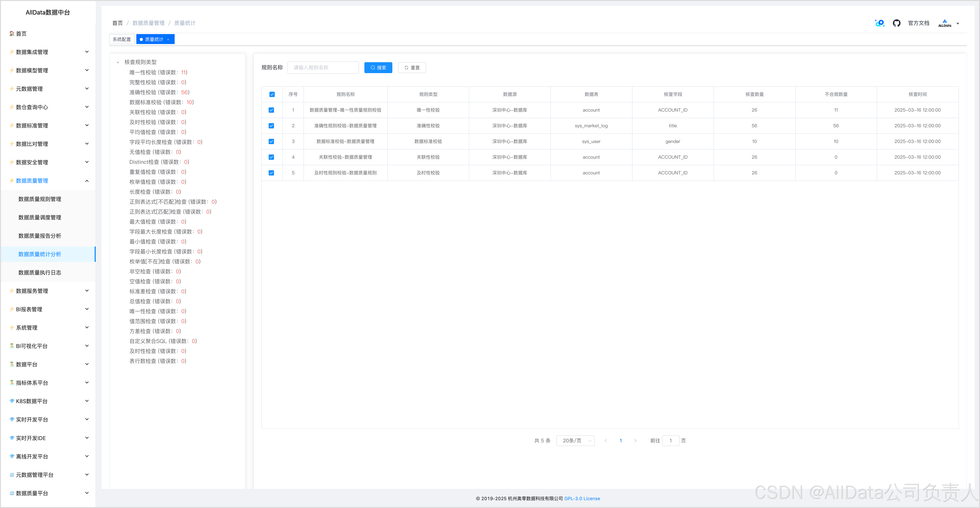Focus the 规则名称 search input field
980x508 pixels.
pos(323,68)
